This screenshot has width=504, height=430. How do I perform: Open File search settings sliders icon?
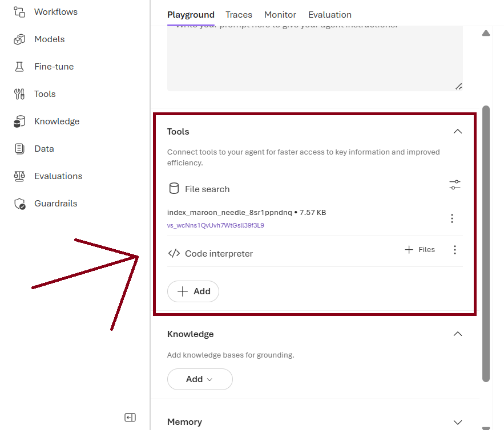pyautogui.click(x=455, y=185)
